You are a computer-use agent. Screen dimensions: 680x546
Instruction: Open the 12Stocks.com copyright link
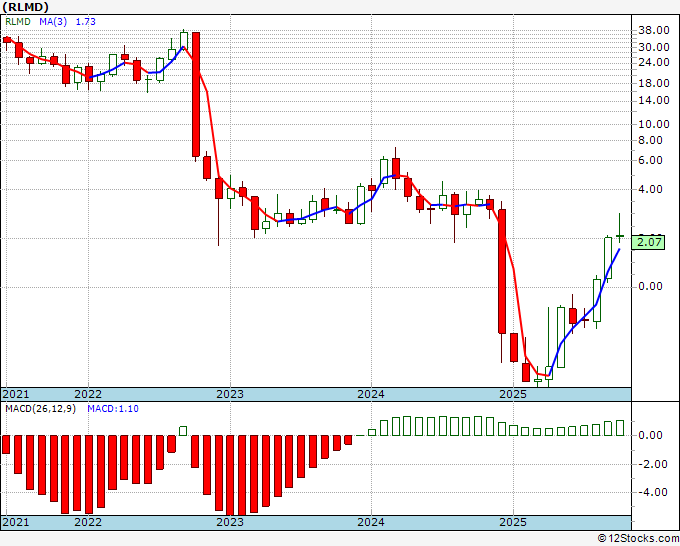click(638, 539)
